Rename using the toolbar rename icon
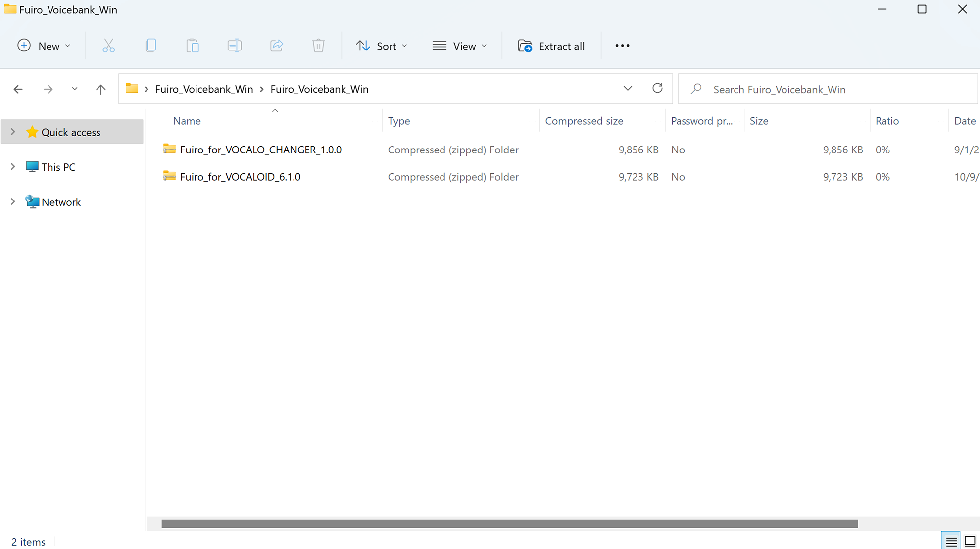The height and width of the screenshot is (549, 980). pos(234,46)
